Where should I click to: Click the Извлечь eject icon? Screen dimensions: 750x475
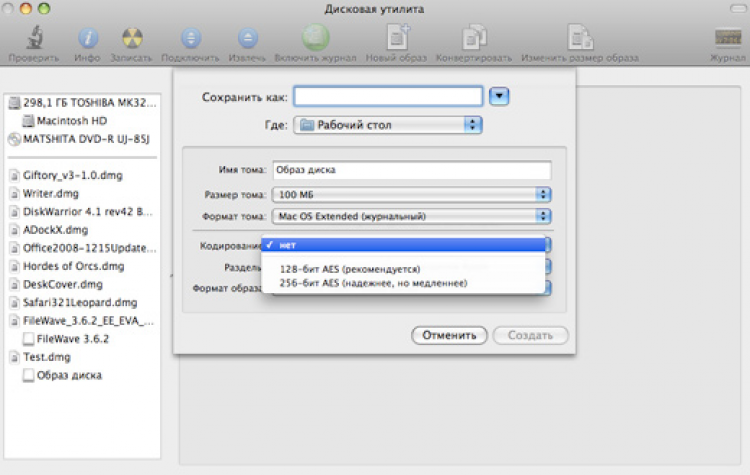tap(247, 38)
